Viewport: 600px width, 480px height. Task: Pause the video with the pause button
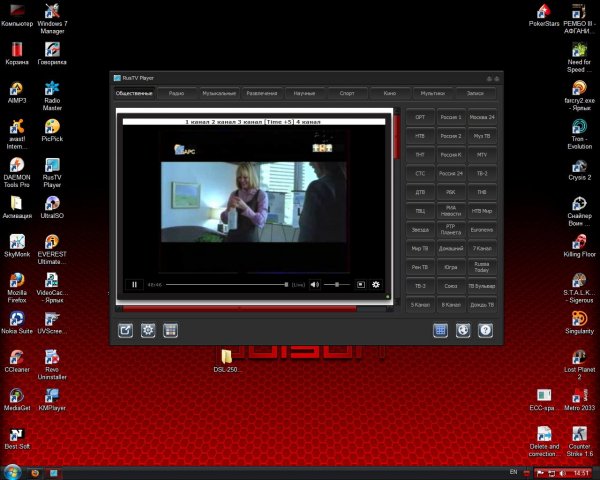pyautogui.click(x=134, y=284)
